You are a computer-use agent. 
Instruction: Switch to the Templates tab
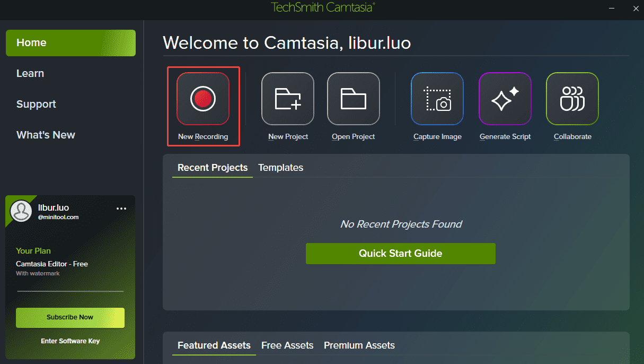click(280, 167)
